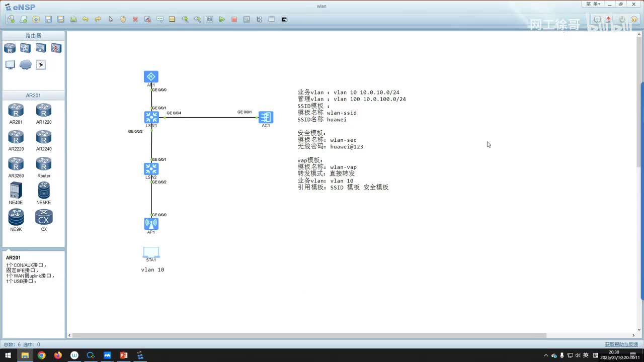The width and height of the screenshot is (644, 362).
Task: Open the 获取帮助与反馈 link
Action: coord(621,344)
